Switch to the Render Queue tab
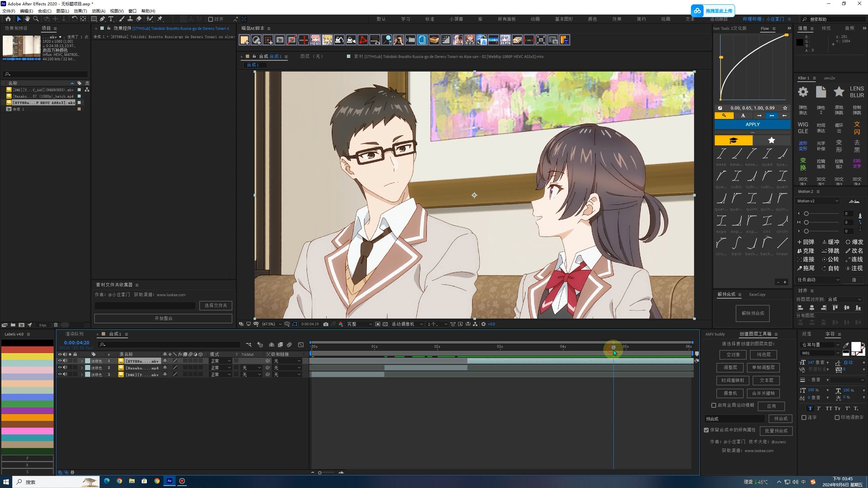 pos(74,334)
